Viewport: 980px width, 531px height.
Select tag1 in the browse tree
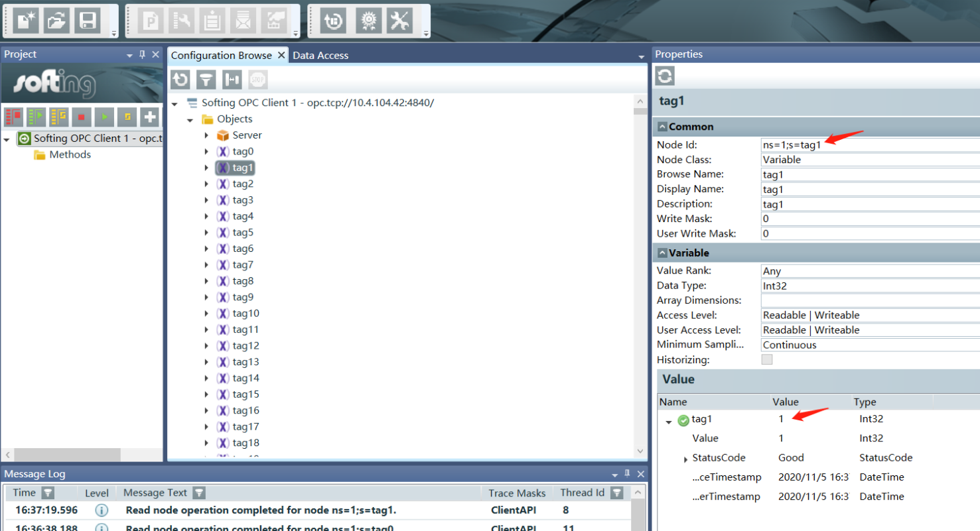243,168
